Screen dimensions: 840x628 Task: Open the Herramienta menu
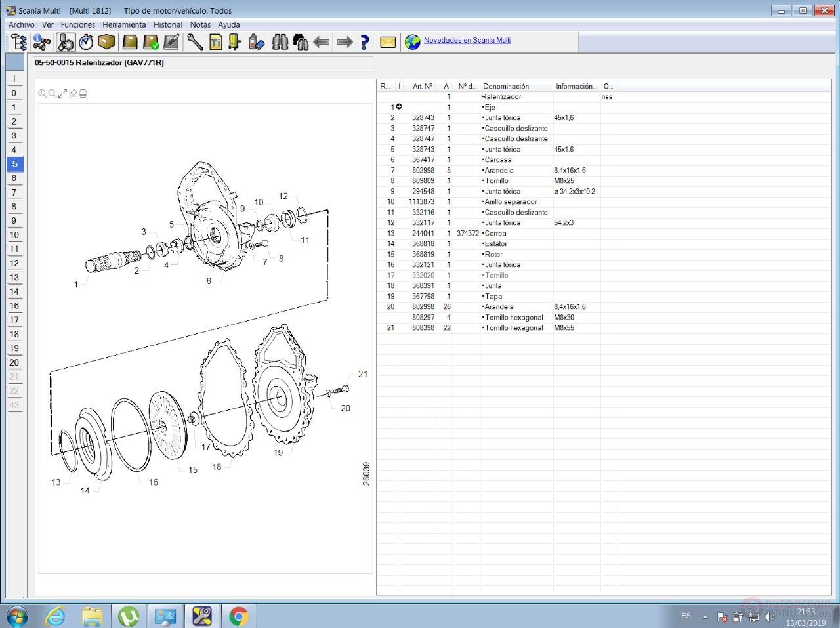pyautogui.click(x=124, y=25)
